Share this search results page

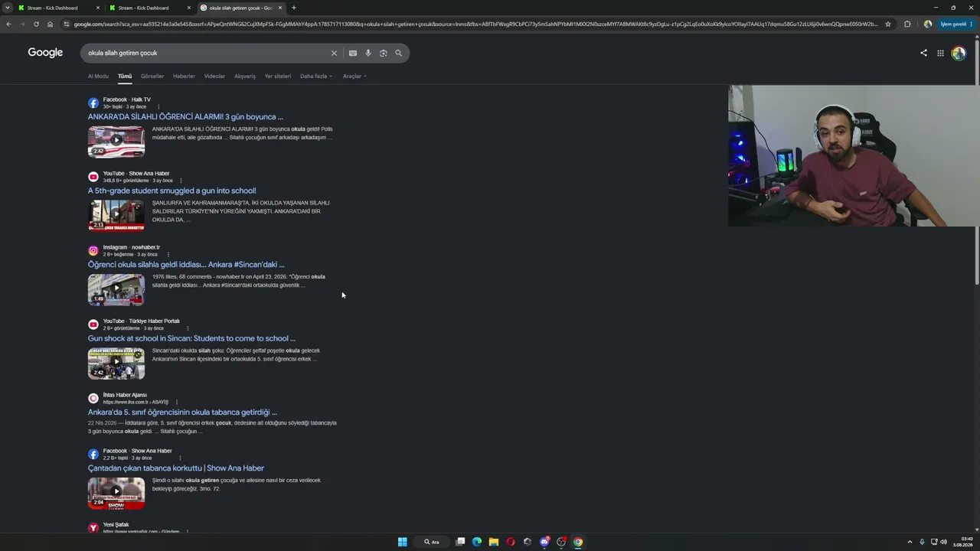(x=923, y=53)
